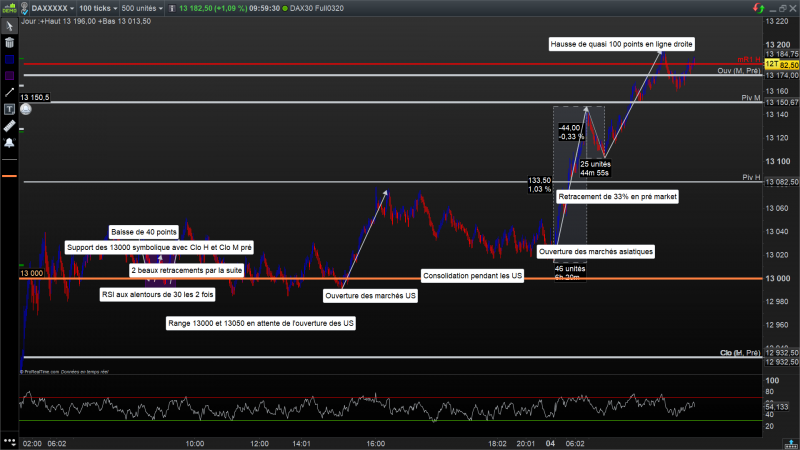Select the text annotation tool
The image size is (800, 450).
(9, 109)
